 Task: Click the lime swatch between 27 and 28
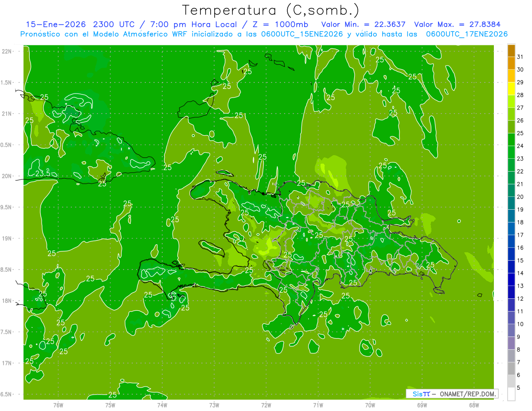point(511,102)
